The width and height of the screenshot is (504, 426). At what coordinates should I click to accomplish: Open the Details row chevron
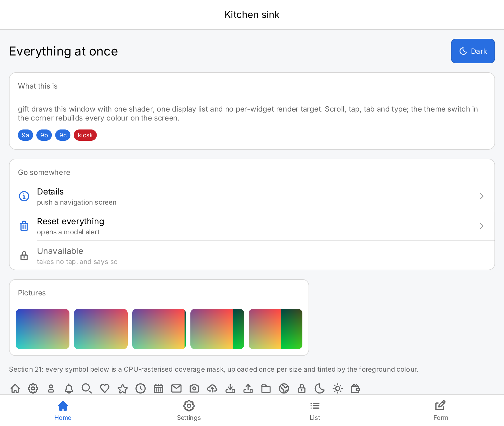(482, 196)
